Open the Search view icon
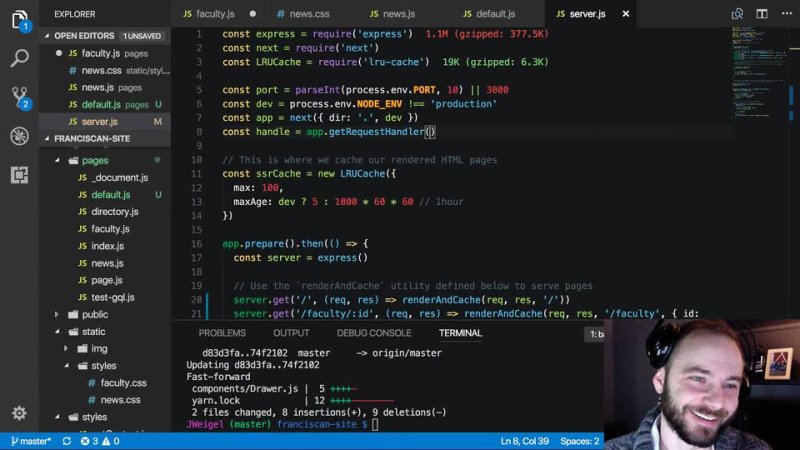Image resolution: width=800 pixels, height=450 pixels. click(x=19, y=58)
